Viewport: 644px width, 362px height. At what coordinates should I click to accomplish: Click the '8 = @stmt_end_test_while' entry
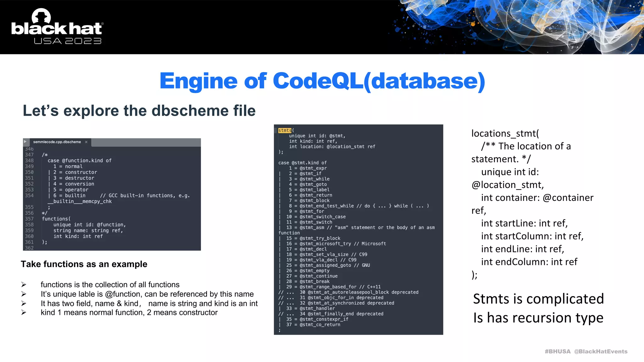tap(359, 206)
